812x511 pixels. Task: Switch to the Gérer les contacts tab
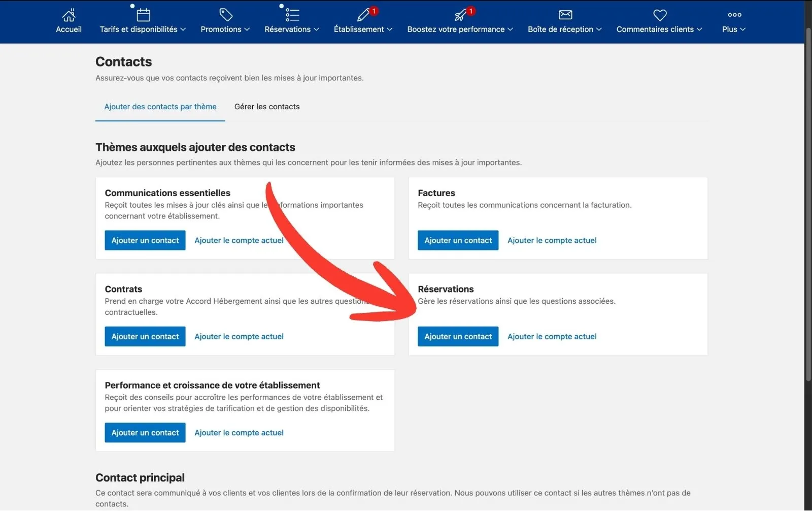tap(267, 107)
